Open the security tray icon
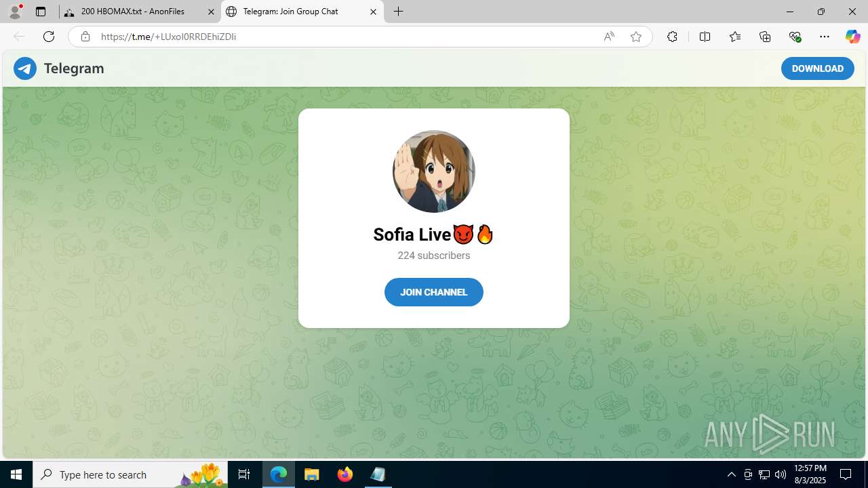Screen dimensions: 868x488 point(748,474)
